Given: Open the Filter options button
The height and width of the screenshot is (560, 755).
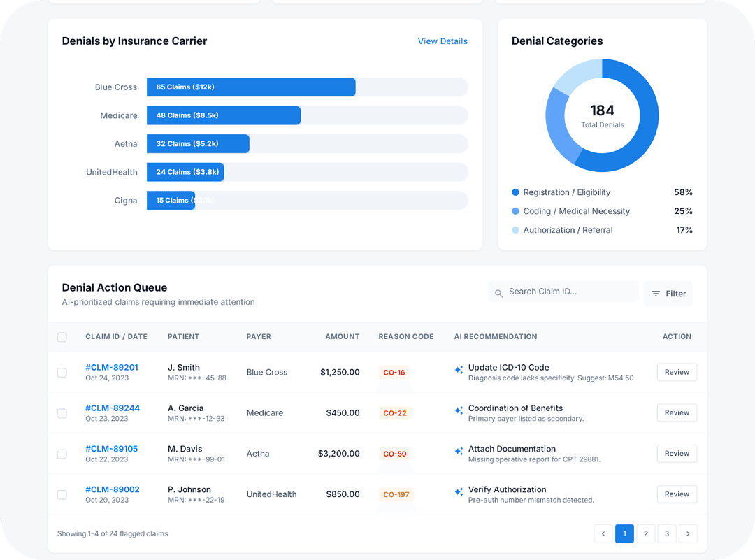Looking at the screenshot, I should (x=668, y=294).
